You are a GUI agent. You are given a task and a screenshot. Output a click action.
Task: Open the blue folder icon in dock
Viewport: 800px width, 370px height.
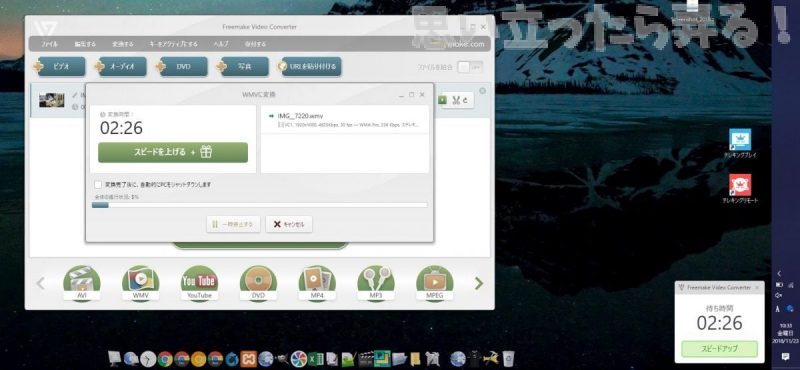pyautogui.click(x=399, y=359)
